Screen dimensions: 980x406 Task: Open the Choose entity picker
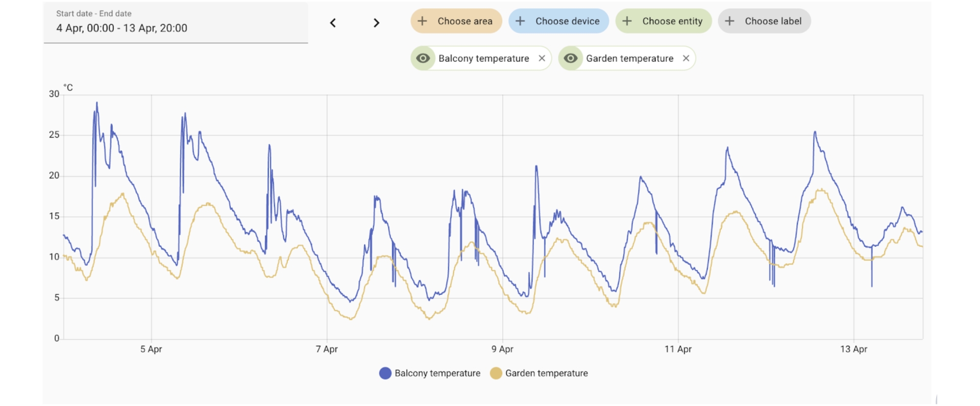(672, 21)
